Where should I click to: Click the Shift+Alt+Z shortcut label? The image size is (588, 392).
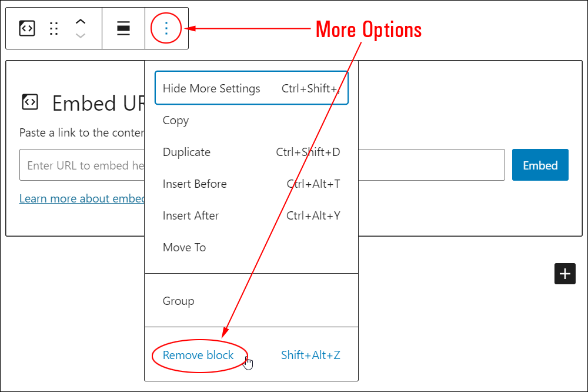(310, 355)
